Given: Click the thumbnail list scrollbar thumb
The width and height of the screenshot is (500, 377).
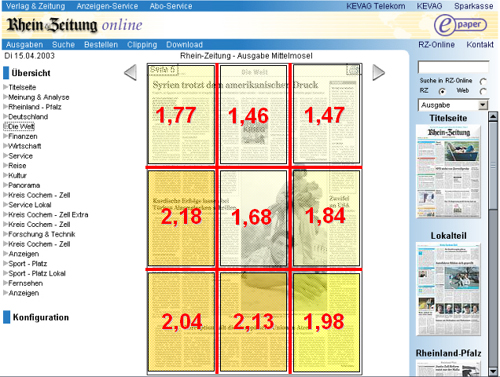Looking at the screenshot, I should [493, 165].
